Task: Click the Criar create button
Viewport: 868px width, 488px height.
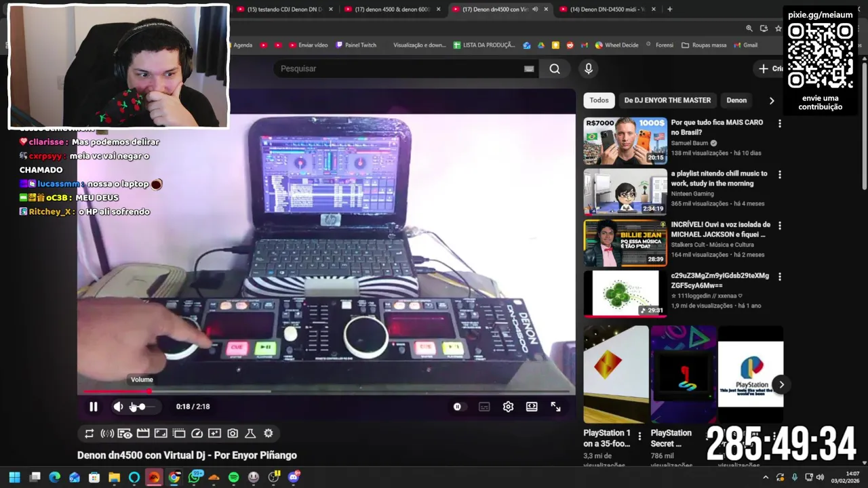Action: pos(770,68)
